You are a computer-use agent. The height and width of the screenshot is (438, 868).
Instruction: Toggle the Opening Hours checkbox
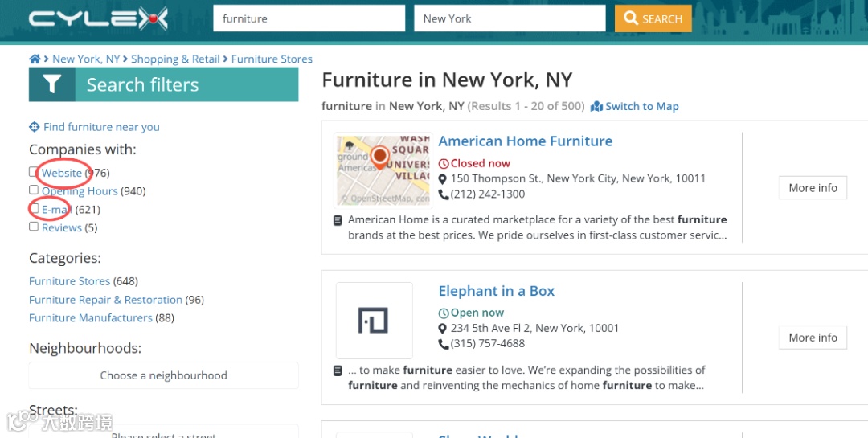pyautogui.click(x=34, y=190)
